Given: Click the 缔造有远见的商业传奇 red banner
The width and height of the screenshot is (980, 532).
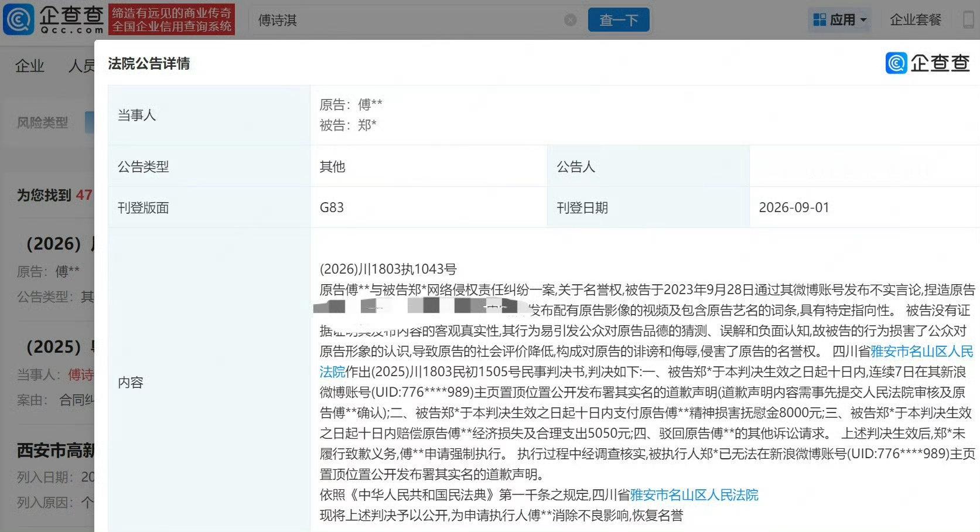Looking at the screenshot, I should [x=172, y=19].
